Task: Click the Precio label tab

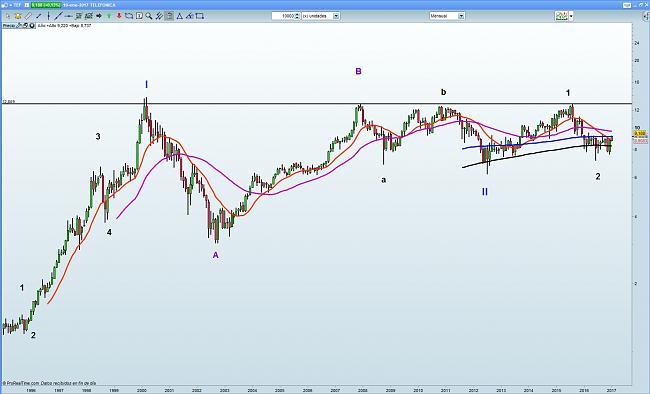Action: tap(9, 25)
